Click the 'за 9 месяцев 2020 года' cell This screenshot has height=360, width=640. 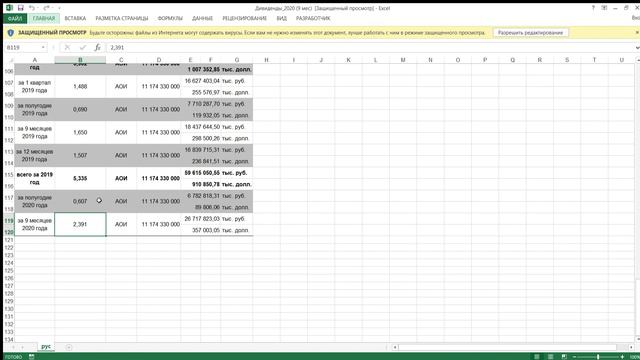(35, 224)
